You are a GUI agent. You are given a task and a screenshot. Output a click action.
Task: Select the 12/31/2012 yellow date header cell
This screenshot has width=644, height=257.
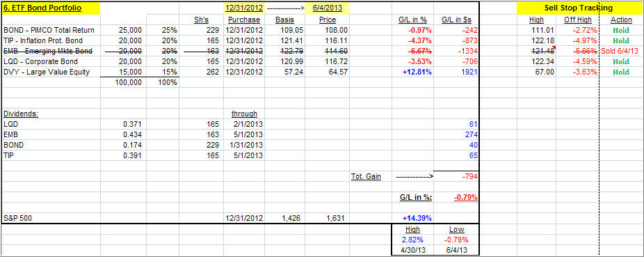coord(244,8)
